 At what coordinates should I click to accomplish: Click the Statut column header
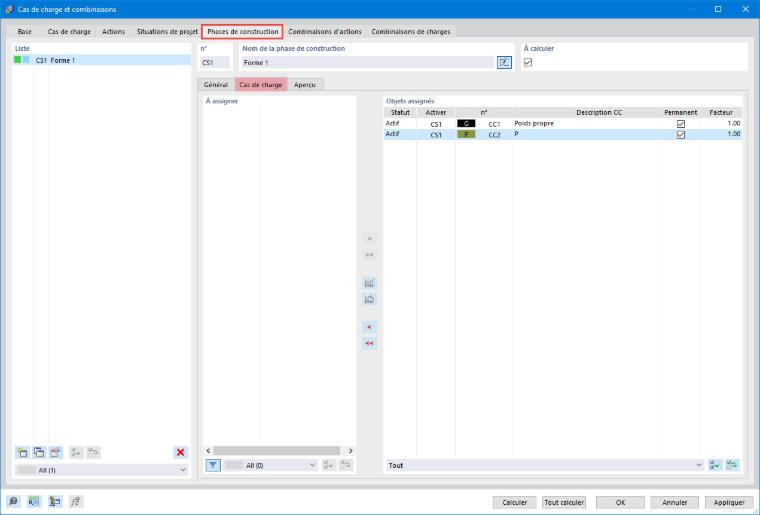400,112
